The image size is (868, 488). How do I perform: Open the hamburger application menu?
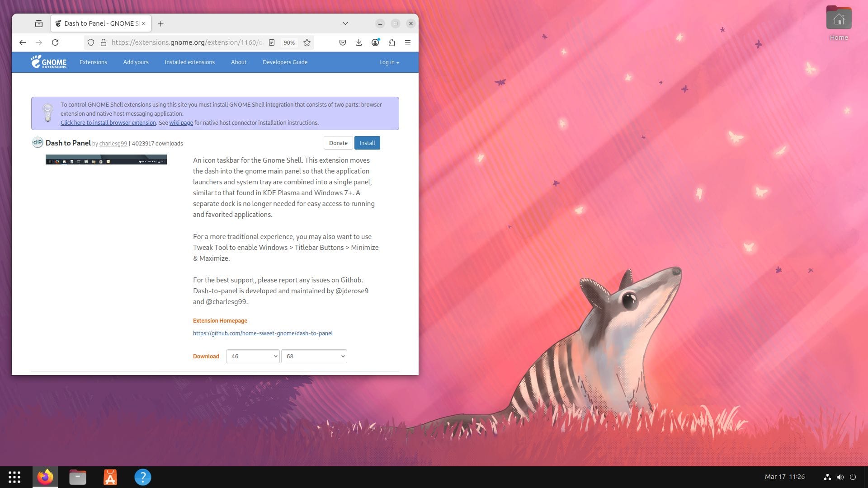(408, 42)
